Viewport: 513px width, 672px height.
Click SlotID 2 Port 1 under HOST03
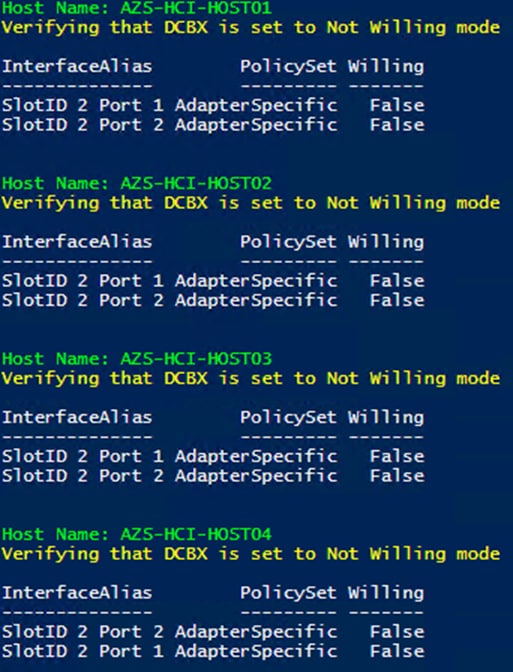pos(83,456)
